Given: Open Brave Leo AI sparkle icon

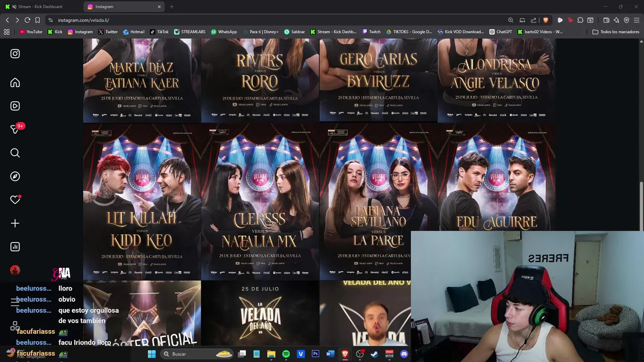Looking at the screenshot, I should coord(616,20).
